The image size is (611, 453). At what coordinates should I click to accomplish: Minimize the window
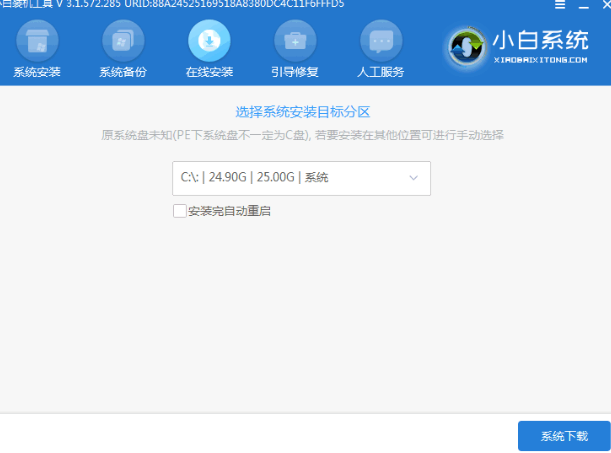coord(583,6)
